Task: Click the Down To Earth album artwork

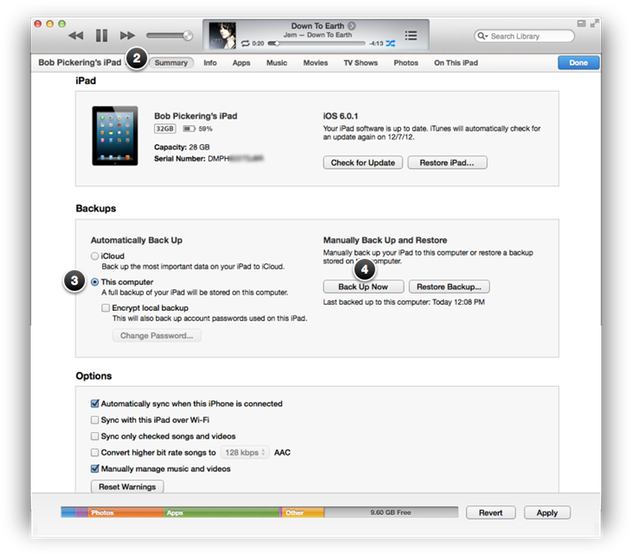Action: point(222,36)
